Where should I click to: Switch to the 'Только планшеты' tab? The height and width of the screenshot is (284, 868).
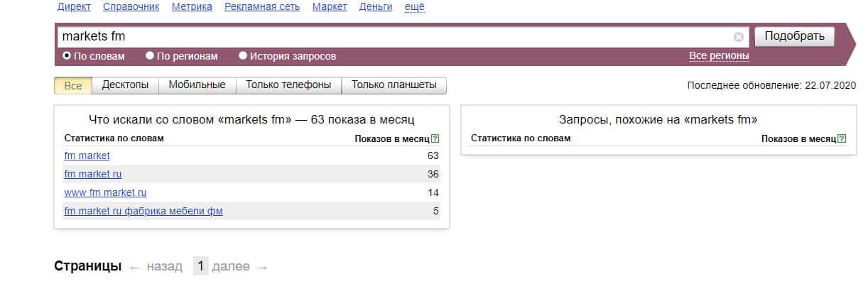click(x=394, y=85)
